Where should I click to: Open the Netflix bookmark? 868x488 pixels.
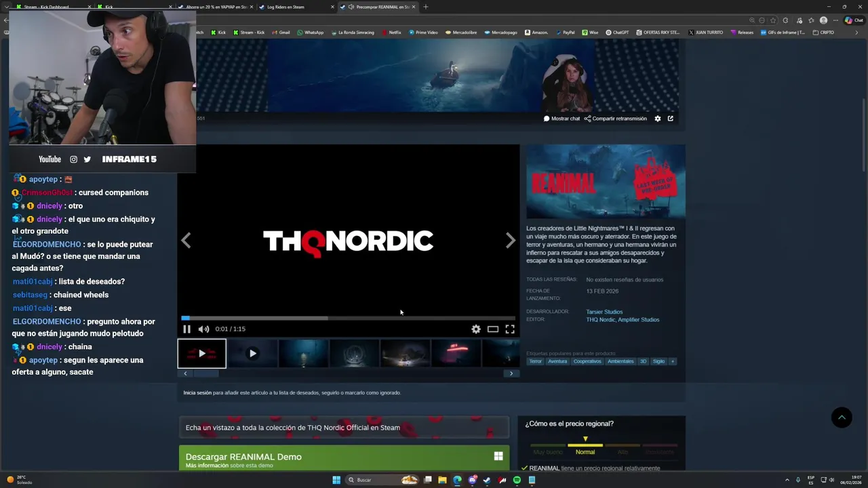[x=391, y=33]
